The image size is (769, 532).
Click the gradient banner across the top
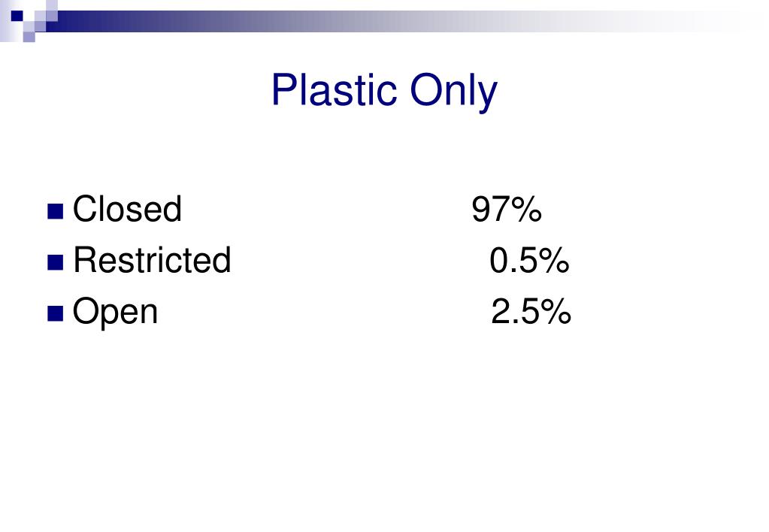(407, 21)
